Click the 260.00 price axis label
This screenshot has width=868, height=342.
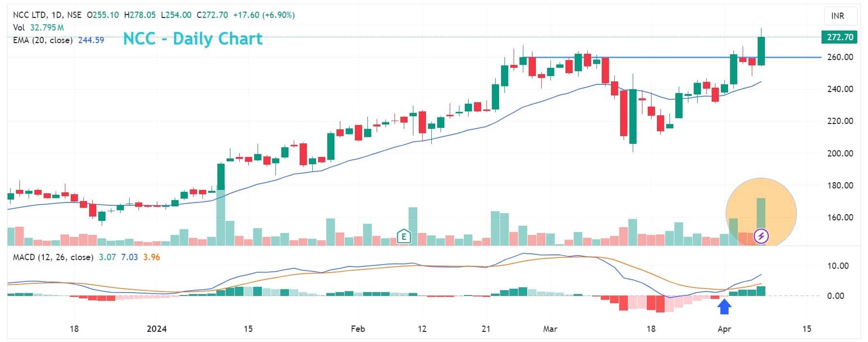tap(840, 57)
